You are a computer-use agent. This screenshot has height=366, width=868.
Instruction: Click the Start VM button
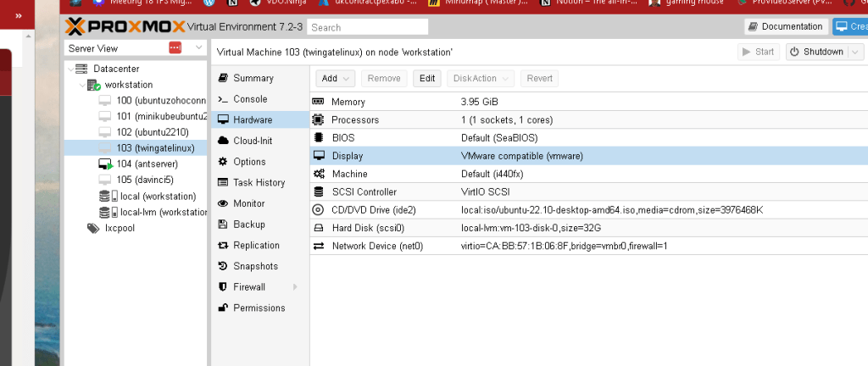[759, 52]
